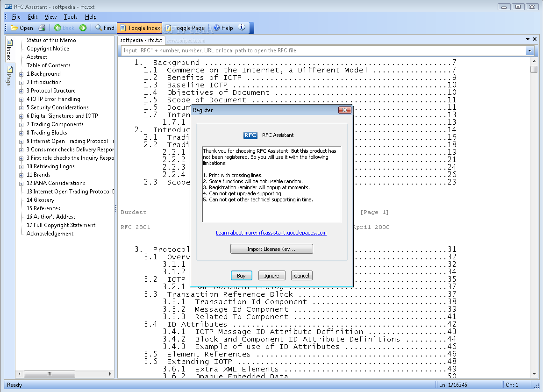
Task: Select 16 Author's Address in index
Action: (51, 217)
